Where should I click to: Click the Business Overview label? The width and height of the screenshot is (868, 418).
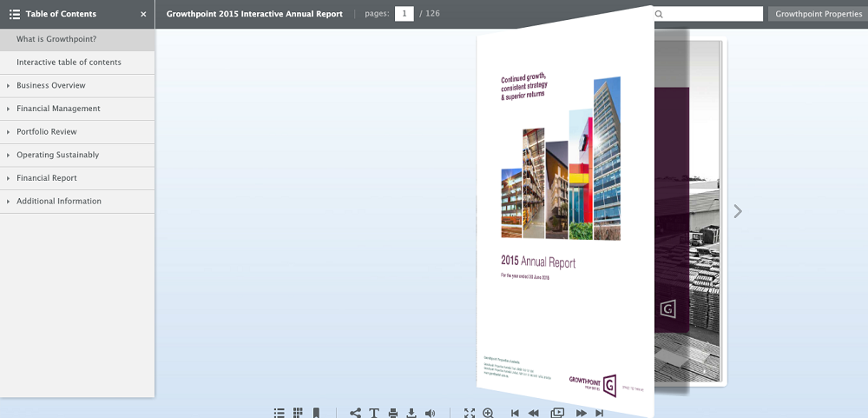51,85
